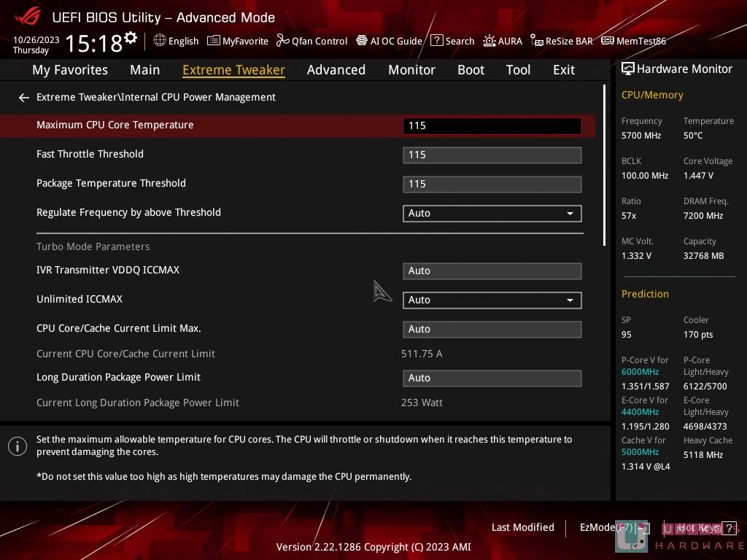Switch to EzMode(F7)
Screen dimensions: 747x560
click(x=605, y=527)
